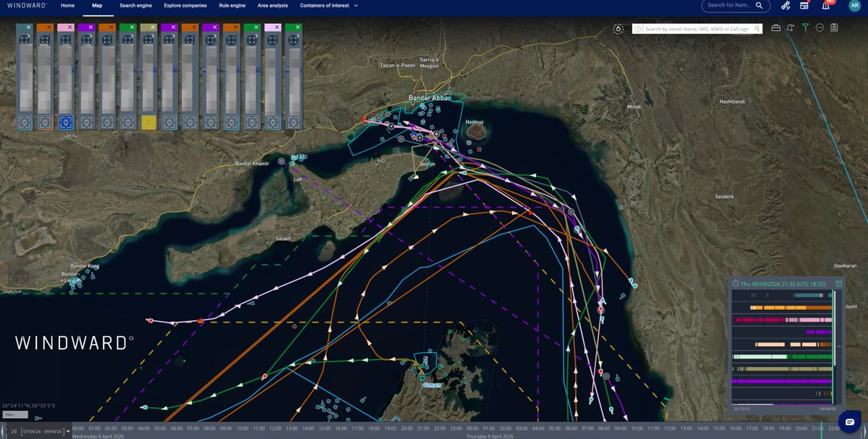
Task: Click the focus icon on the last green card
Action: [x=294, y=40]
